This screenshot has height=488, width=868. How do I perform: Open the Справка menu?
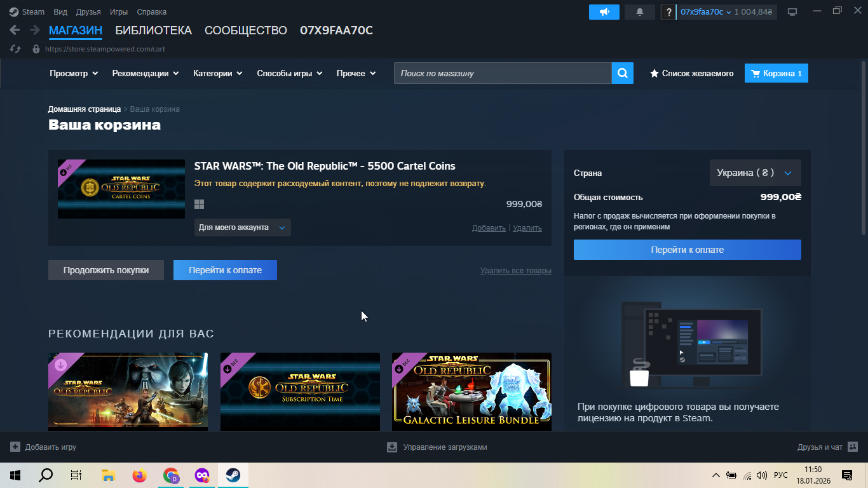coord(152,12)
